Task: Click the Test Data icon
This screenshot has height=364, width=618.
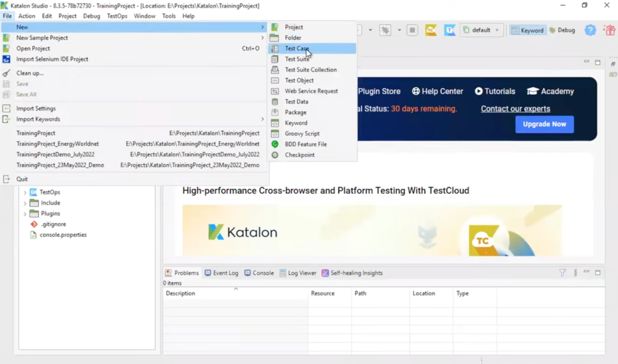Action: pyautogui.click(x=275, y=102)
